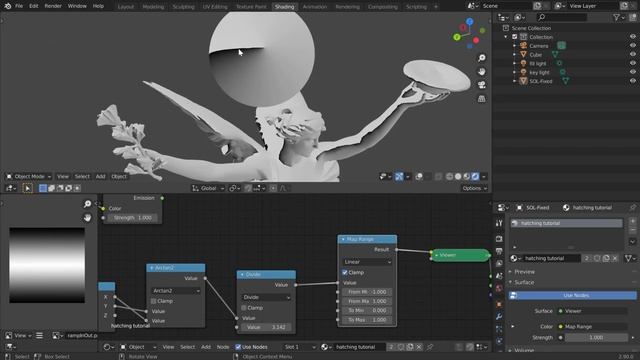Open the Object Mode dropdown
This screenshot has height=360, width=640.
click(x=29, y=176)
